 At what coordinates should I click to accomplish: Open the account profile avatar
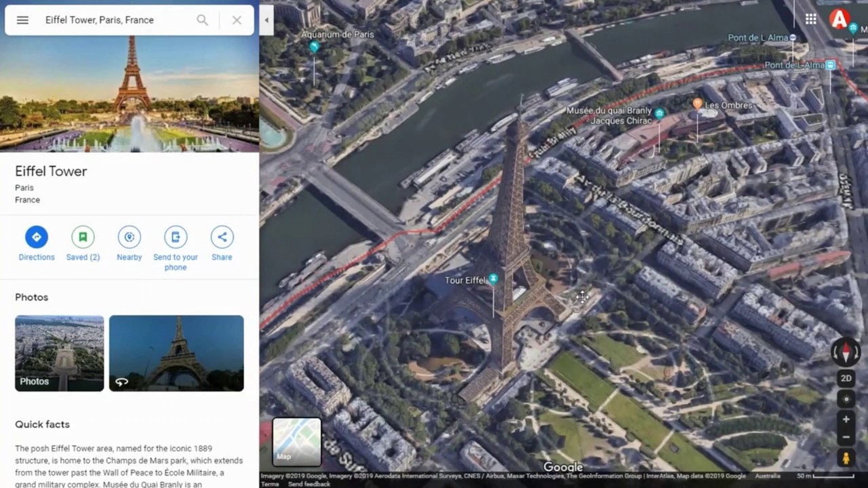(x=840, y=19)
